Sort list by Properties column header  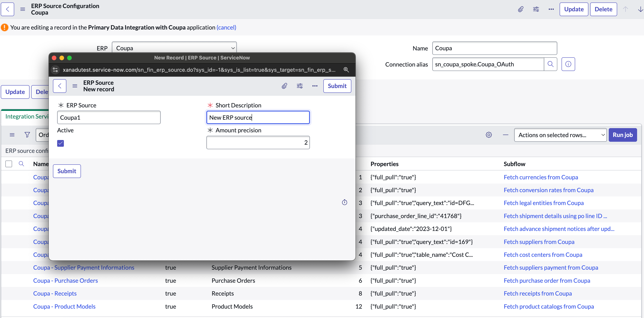(x=384, y=164)
